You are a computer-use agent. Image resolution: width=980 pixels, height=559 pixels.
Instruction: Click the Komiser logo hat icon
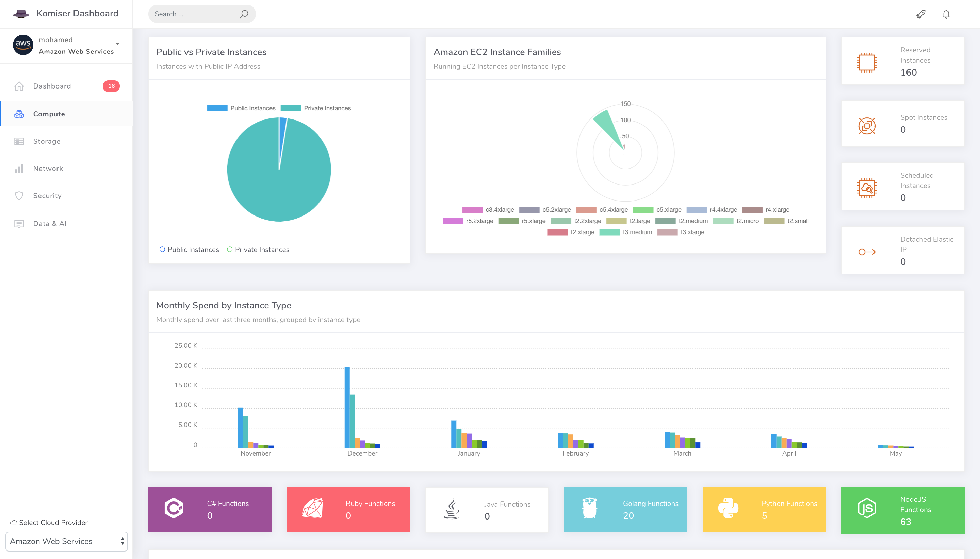[21, 14]
